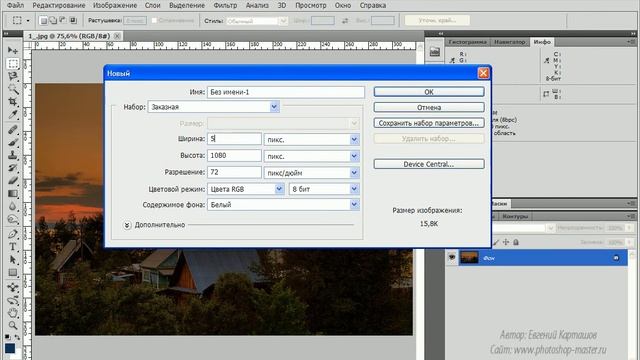Select the Eraser tool
The height and width of the screenshot is (360, 640).
click(x=13, y=180)
